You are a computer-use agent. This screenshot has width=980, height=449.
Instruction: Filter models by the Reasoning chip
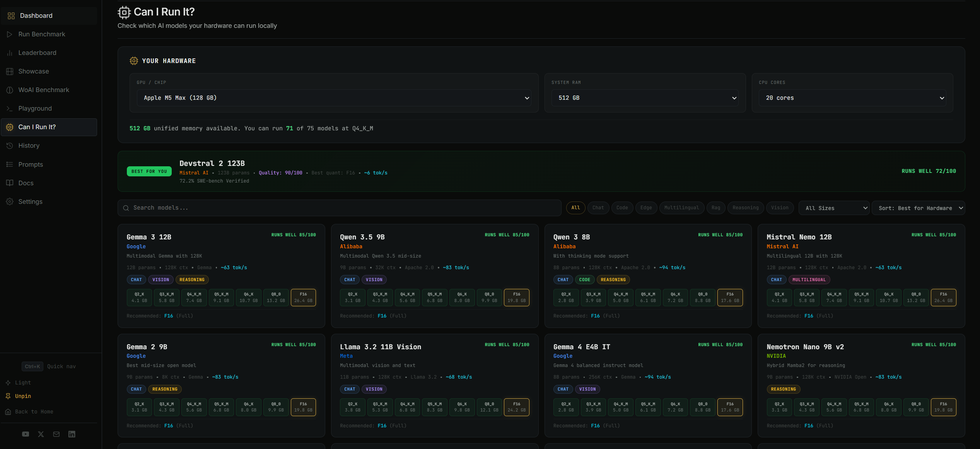[x=746, y=208]
